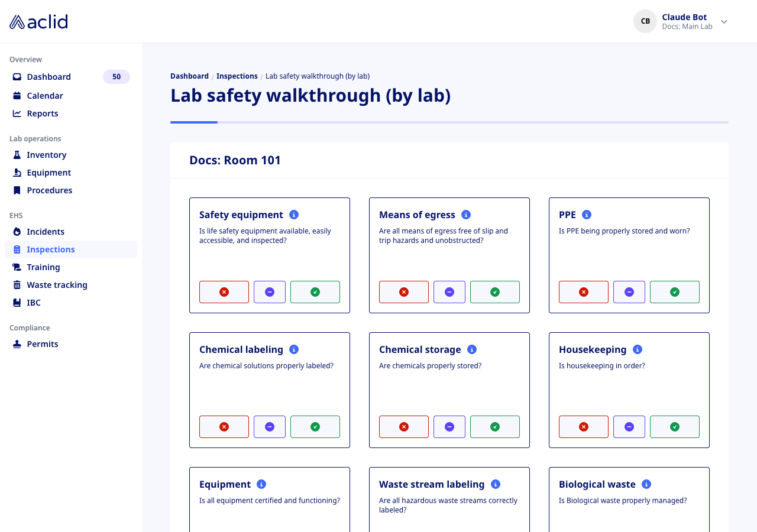Mark Means of egress as passed
Screen dimensions: 757x532
[495, 292]
